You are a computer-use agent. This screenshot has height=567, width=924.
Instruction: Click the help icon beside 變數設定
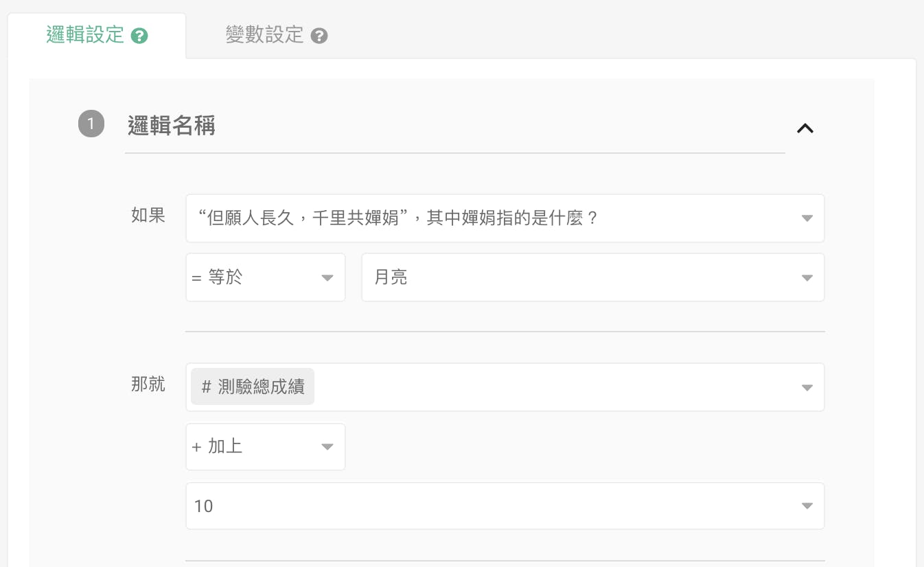[x=319, y=36]
